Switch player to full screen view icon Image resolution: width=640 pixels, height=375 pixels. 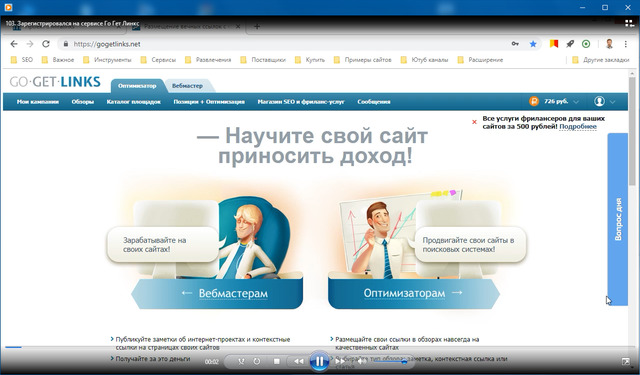pos(625,361)
